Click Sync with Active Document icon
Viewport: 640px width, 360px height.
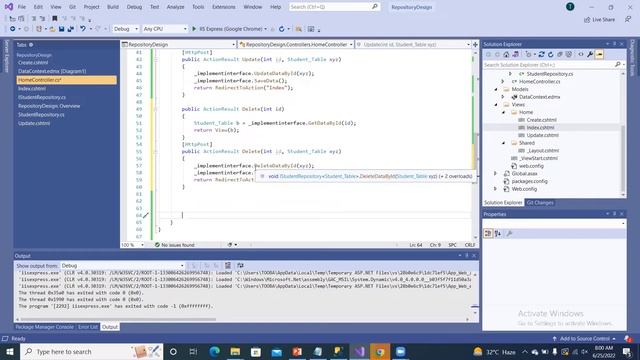[x=541, y=54]
